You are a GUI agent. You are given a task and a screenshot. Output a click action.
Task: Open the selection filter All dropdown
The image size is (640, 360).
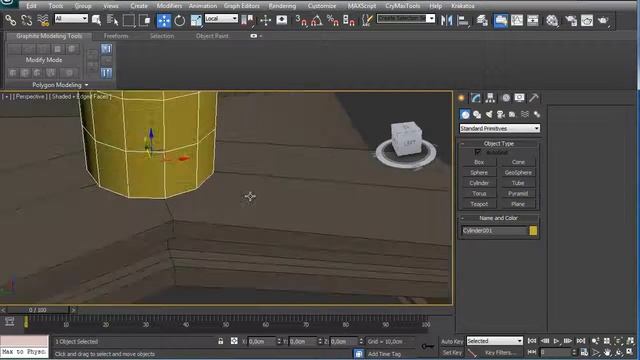pos(71,18)
